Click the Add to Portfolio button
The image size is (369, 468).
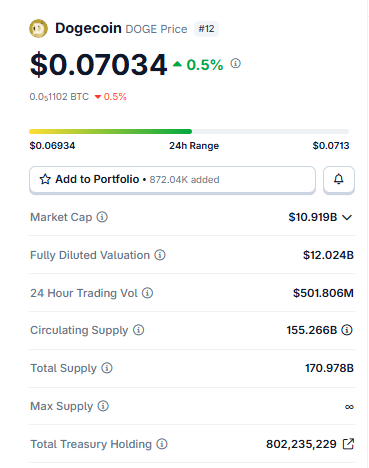(x=172, y=179)
